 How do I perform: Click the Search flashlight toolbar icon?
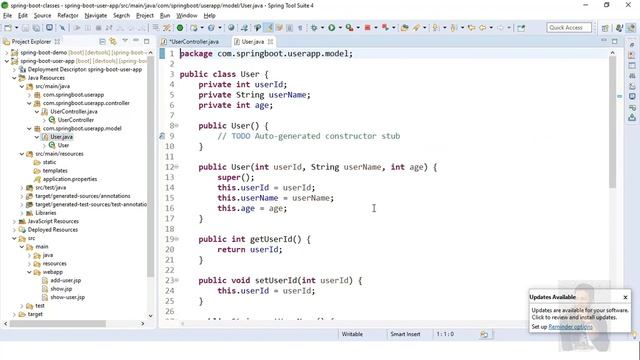pyautogui.click(x=416, y=28)
